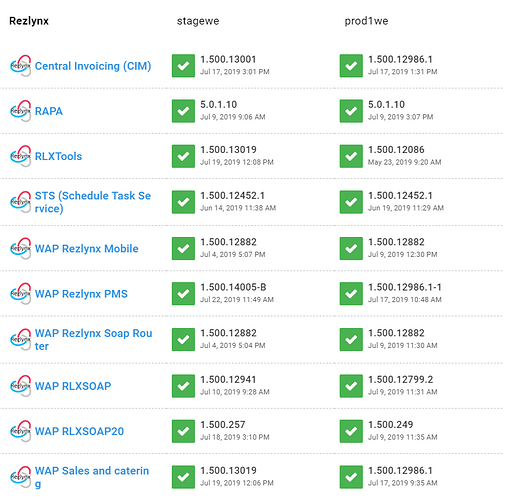Viewport: 512px width, 499px height.
Task: Click the Rezlynx logo beside RAPA
Action: point(21,111)
